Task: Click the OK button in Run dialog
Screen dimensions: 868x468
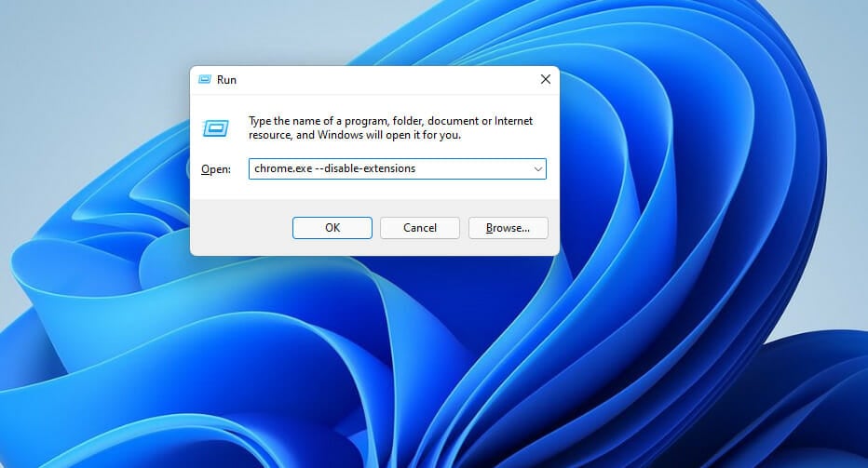Action: click(332, 228)
